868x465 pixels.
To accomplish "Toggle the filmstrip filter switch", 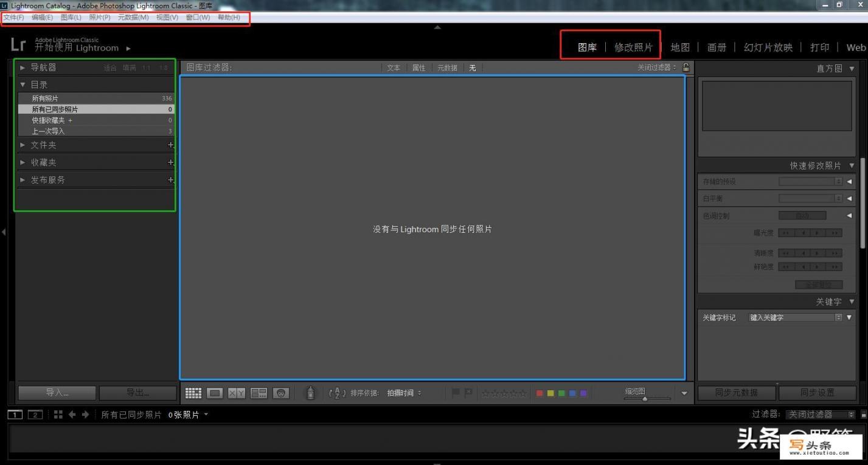I will click(x=864, y=415).
